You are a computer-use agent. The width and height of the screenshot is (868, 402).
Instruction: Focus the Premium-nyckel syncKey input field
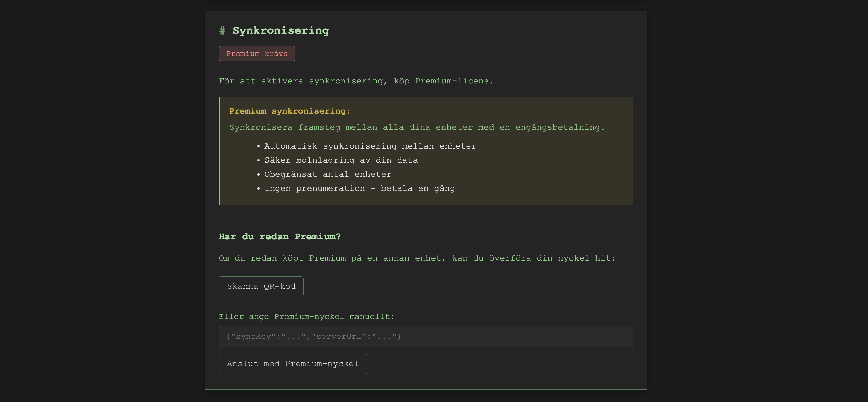pos(426,336)
